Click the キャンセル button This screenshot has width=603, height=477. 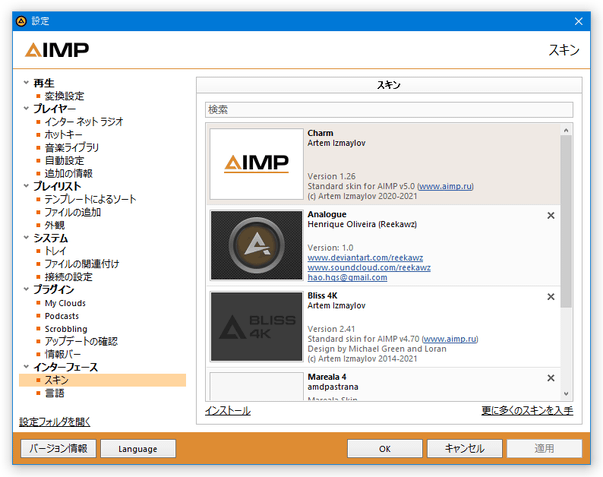click(x=465, y=449)
